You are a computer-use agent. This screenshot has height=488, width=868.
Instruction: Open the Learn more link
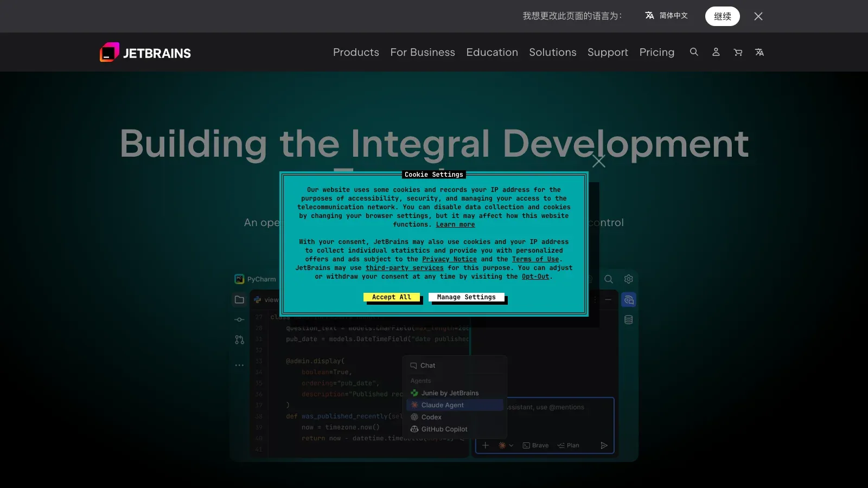tap(455, 224)
